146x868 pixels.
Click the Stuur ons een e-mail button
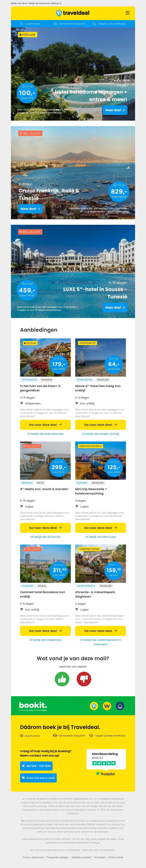click(x=38, y=778)
